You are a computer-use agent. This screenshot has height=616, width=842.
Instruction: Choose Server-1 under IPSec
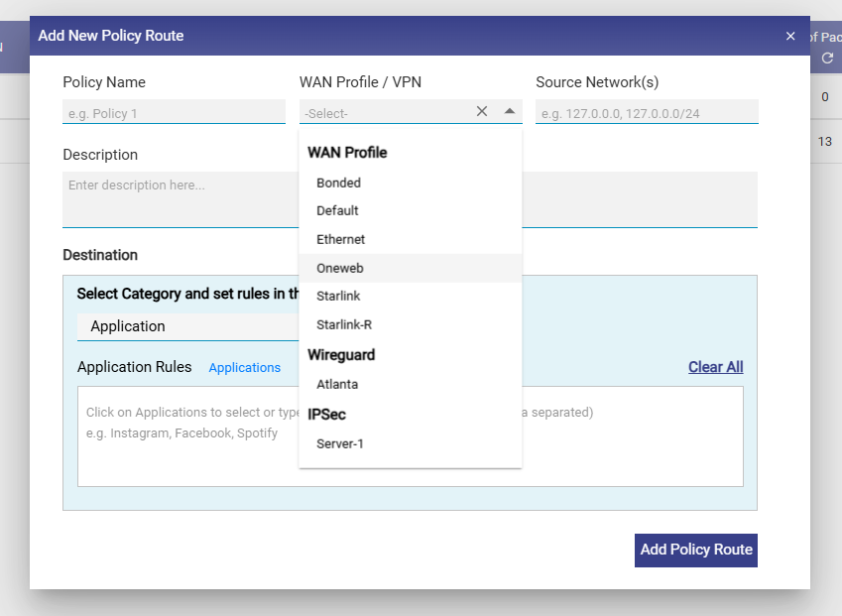pyautogui.click(x=340, y=443)
